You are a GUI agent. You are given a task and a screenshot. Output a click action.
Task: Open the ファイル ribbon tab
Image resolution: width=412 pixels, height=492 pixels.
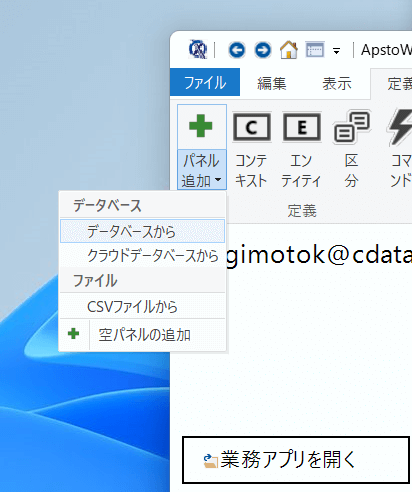pos(205,82)
